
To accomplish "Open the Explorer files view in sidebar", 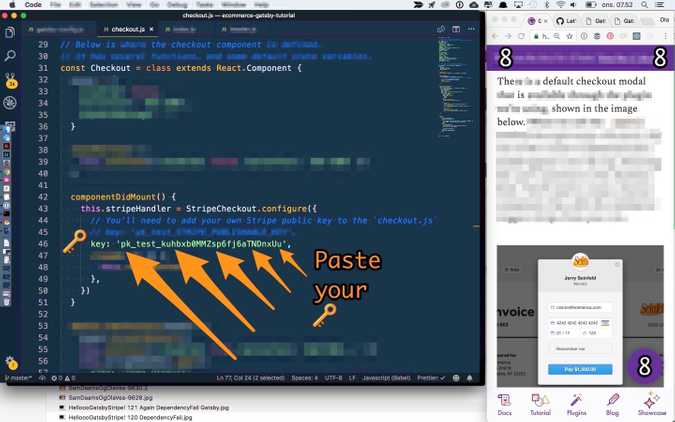I will click(11, 33).
